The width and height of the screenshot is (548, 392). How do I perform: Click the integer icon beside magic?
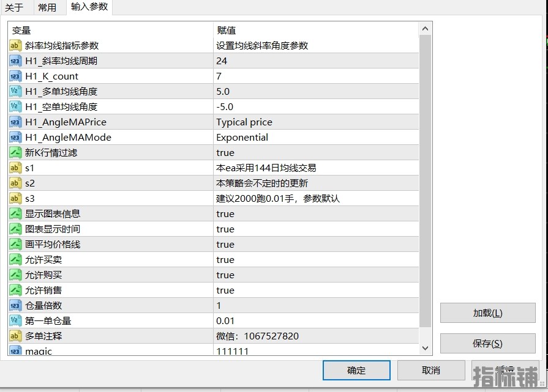point(15,350)
